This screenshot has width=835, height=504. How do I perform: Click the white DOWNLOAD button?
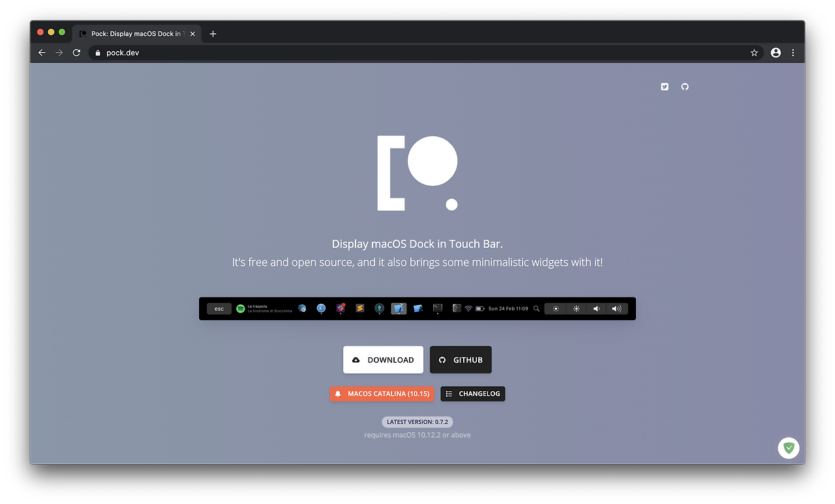tap(383, 360)
